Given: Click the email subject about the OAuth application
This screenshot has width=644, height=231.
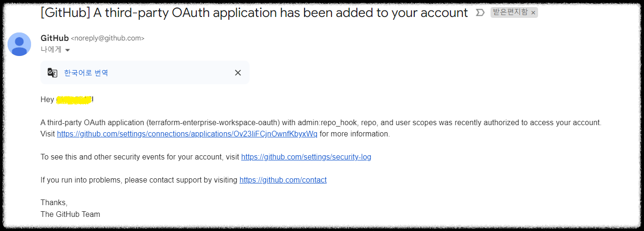Looking at the screenshot, I should pyautogui.click(x=254, y=13).
